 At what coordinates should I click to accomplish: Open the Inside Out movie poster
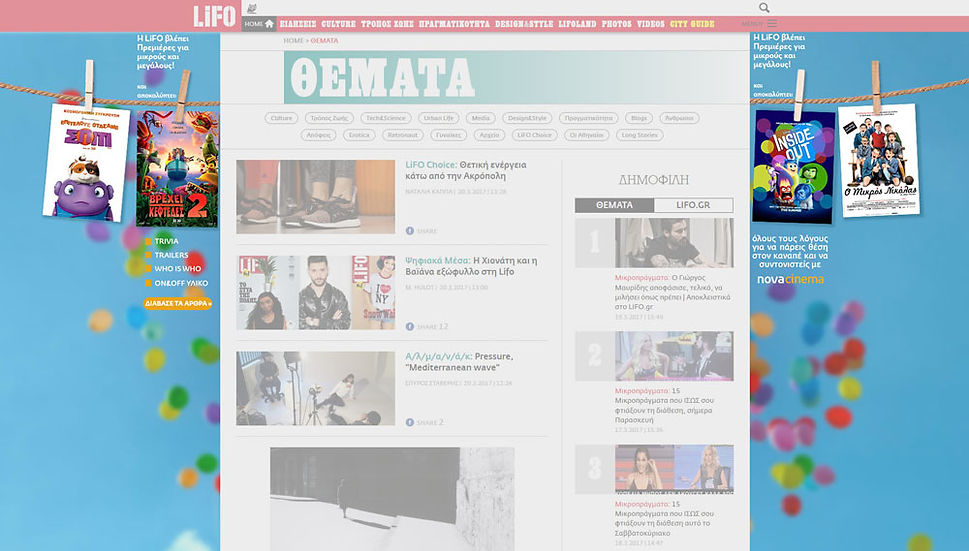point(793,167)
